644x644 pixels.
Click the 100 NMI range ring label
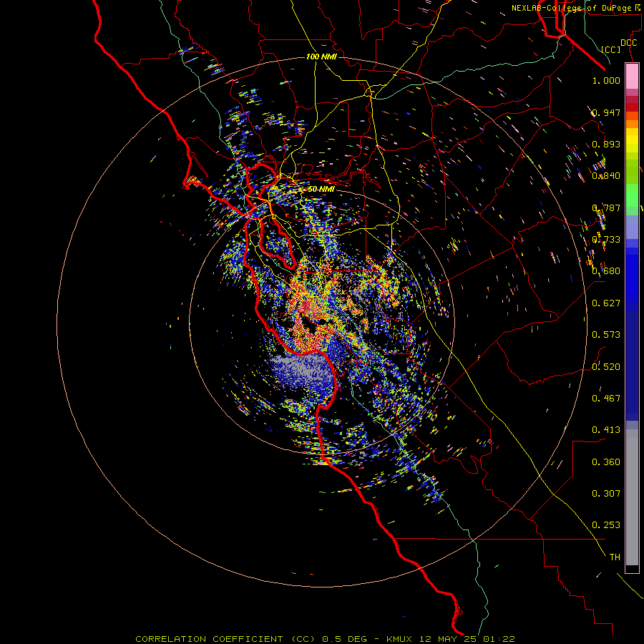point(321,57)
